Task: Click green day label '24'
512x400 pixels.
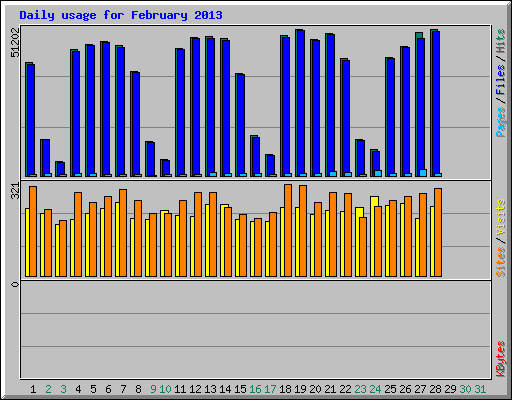Action: tap(375, 389)
